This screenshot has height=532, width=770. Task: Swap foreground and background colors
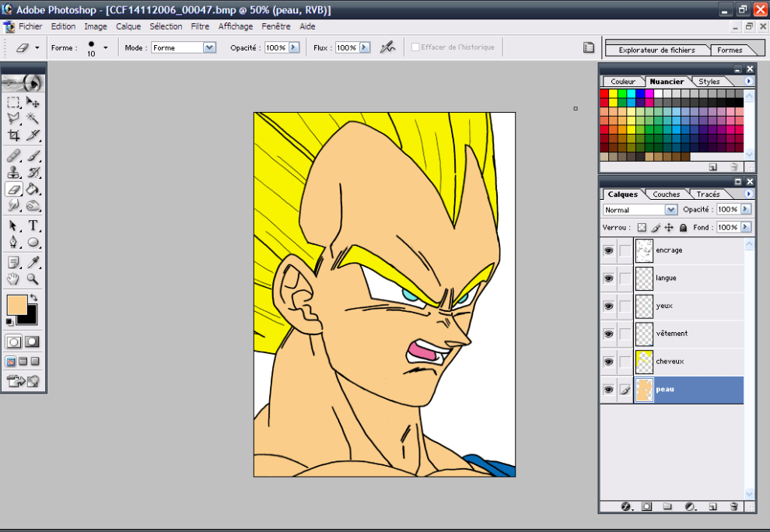pos(33,298)
